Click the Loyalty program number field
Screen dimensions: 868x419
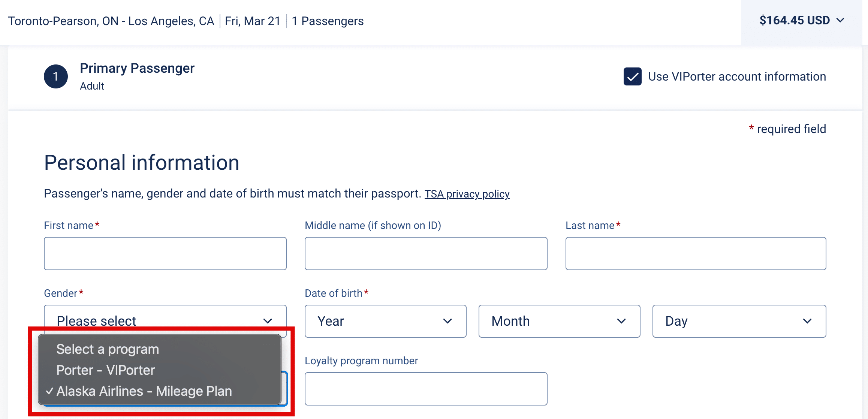click(426, 389)
